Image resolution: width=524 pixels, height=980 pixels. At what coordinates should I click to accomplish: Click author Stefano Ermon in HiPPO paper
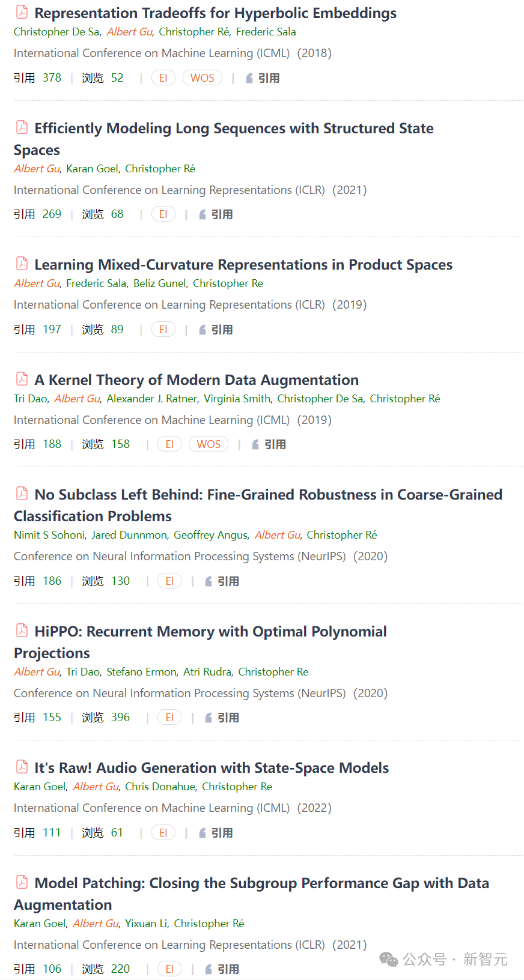coord(142,672)
